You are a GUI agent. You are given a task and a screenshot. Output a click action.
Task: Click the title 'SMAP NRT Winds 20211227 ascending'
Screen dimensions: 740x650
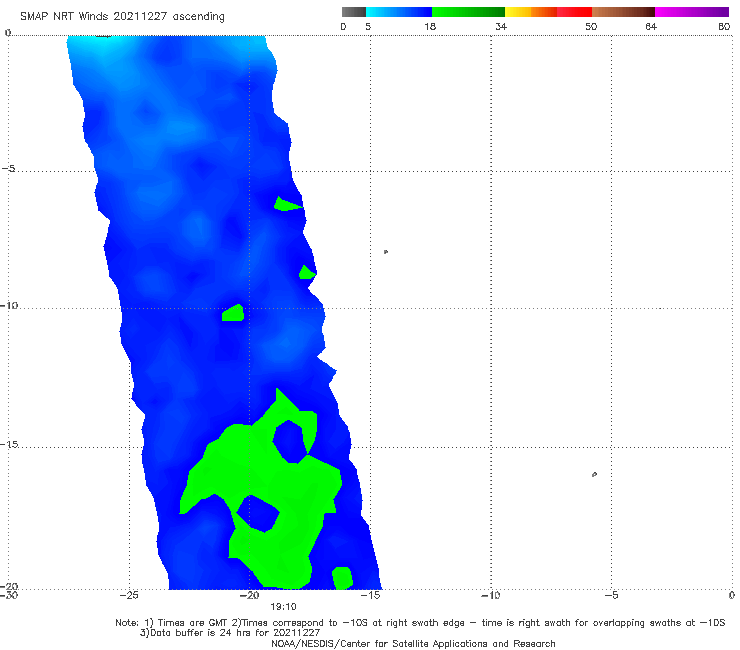(122, 16)
